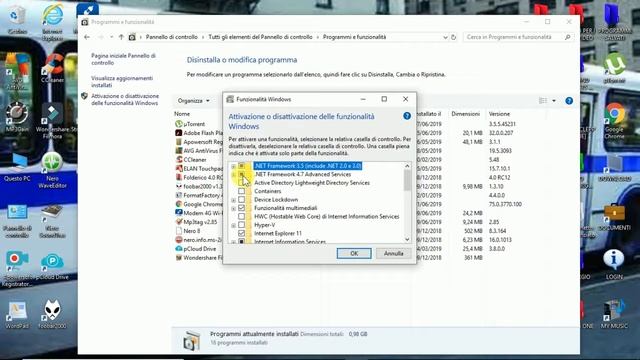Image resolution: width=640 pixels, height=360 pixels.
Task: Cancel the dialog with Annulla
Action: [393, 253]
